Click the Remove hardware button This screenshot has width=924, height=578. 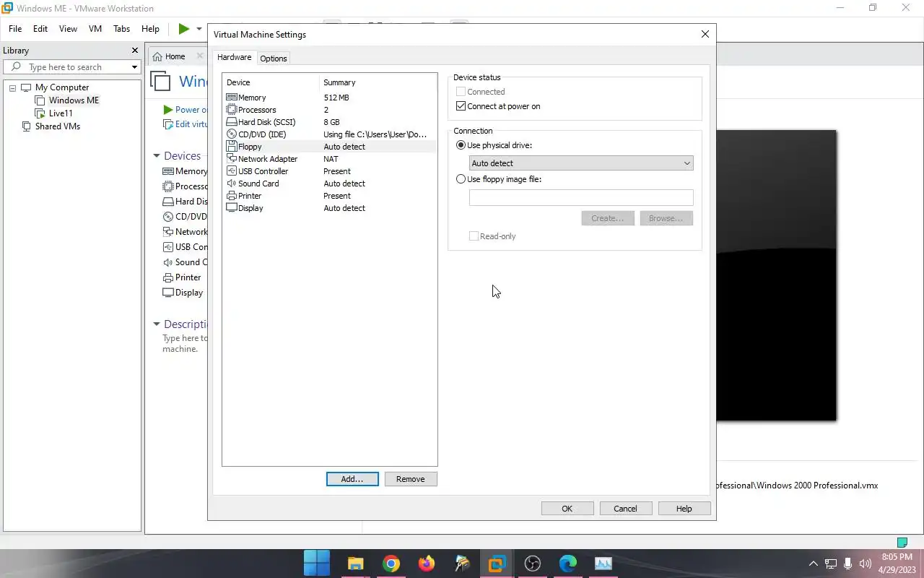click(411, 479)
